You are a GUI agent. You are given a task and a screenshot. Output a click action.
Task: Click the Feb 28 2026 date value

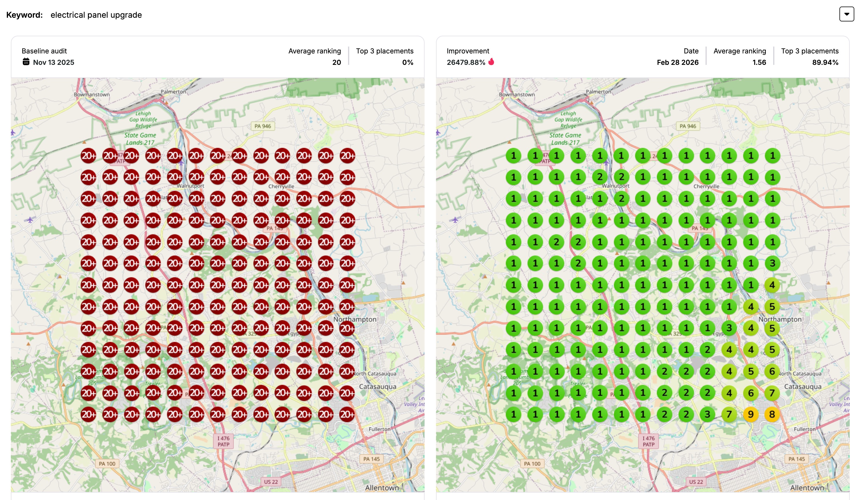click(677, 62)
